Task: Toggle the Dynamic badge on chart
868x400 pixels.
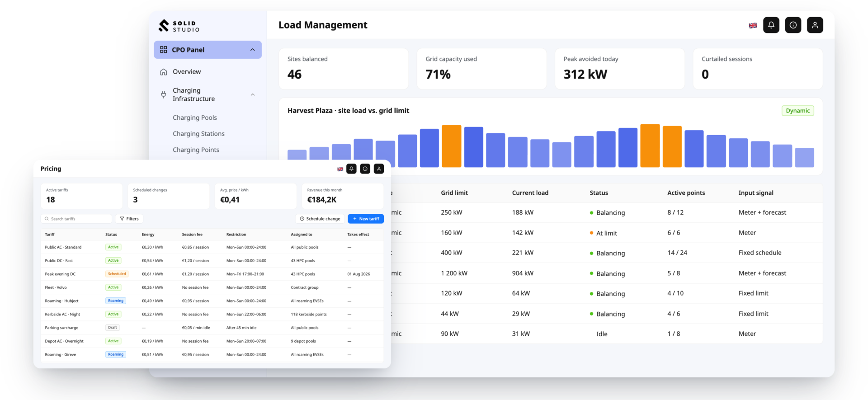Action: [797, 111]
